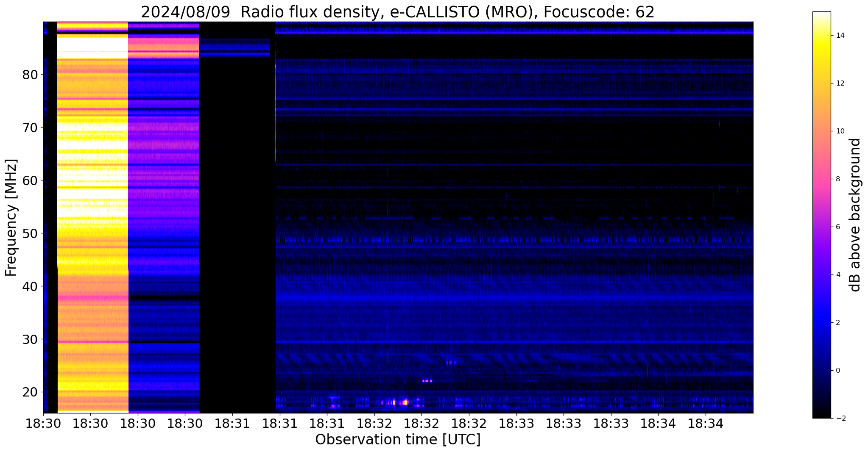This screenshot has width=868, height=452.
Task: Click the bright yellow-white burst region in the spectrogram
Action: (x=92, y=217)
